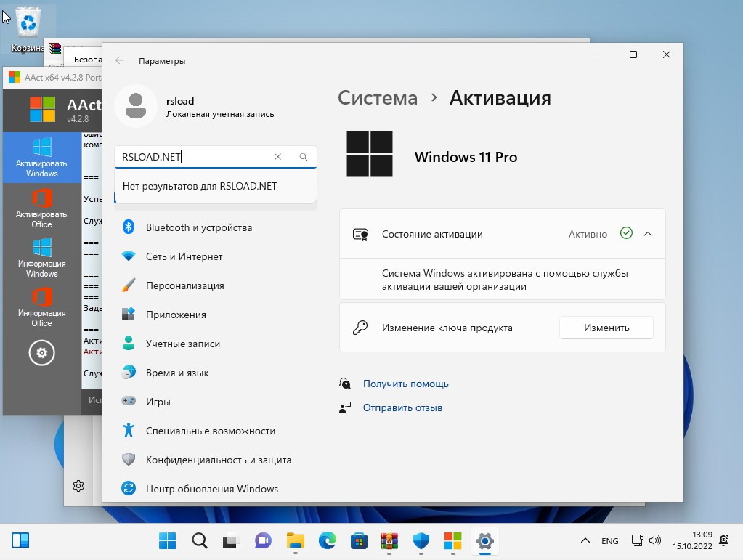The width and height of the screenshot is (743, 560).
Task: Click the Settings gear on taskbar
Action: click(484, 540)
